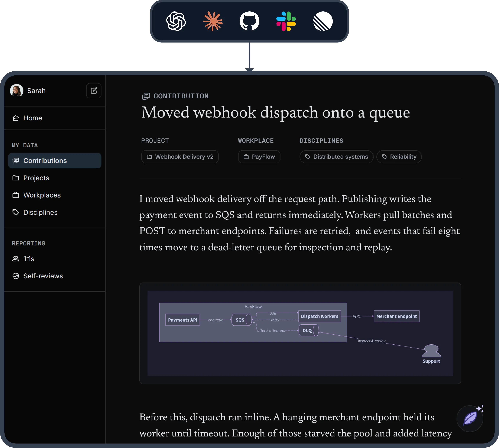Open the architecture diagram image
Image resolution: width=499 pixels, height=448 pixels.
click(x=300, y=333)
